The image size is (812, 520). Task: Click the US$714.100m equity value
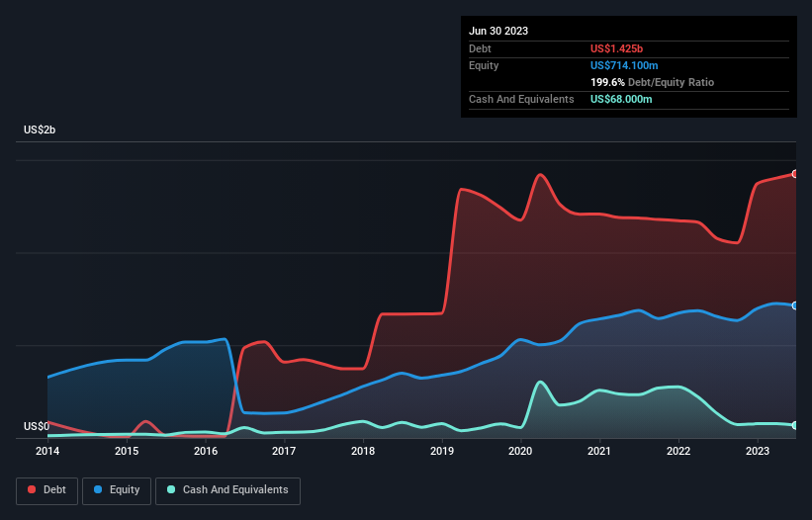pyautogui.click(x=624, y=65)
